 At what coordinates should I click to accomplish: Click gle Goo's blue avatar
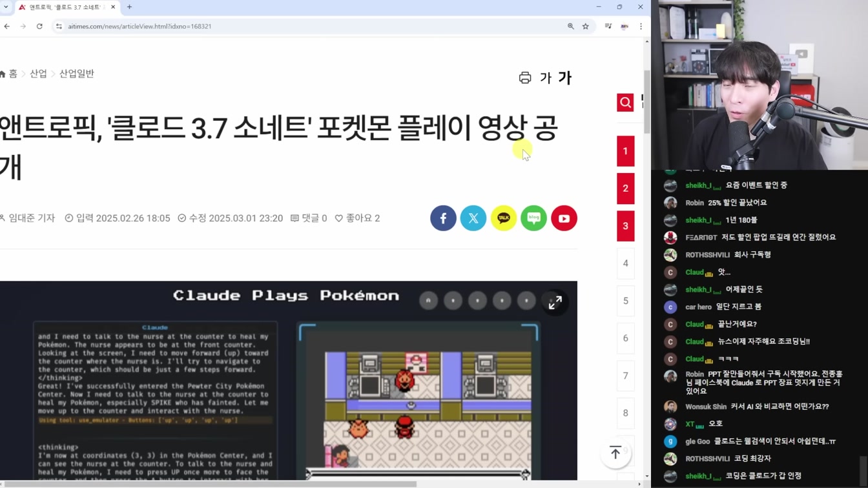pos(670,442)
